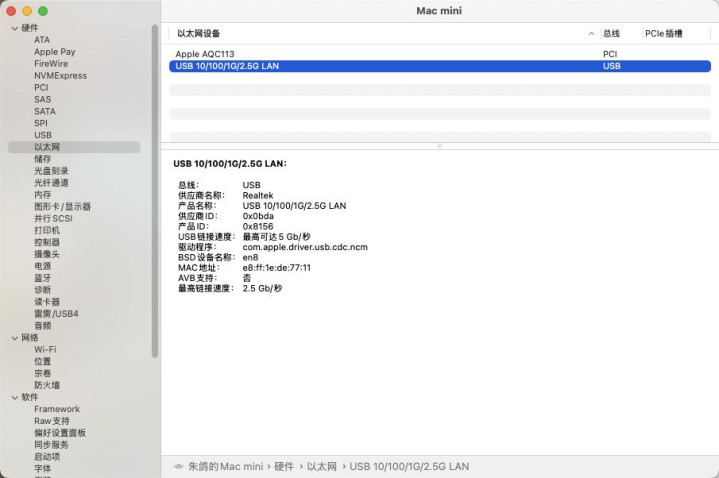Select ATA in the sidebar
Screen dimensions: 719x478
point(42,40)
